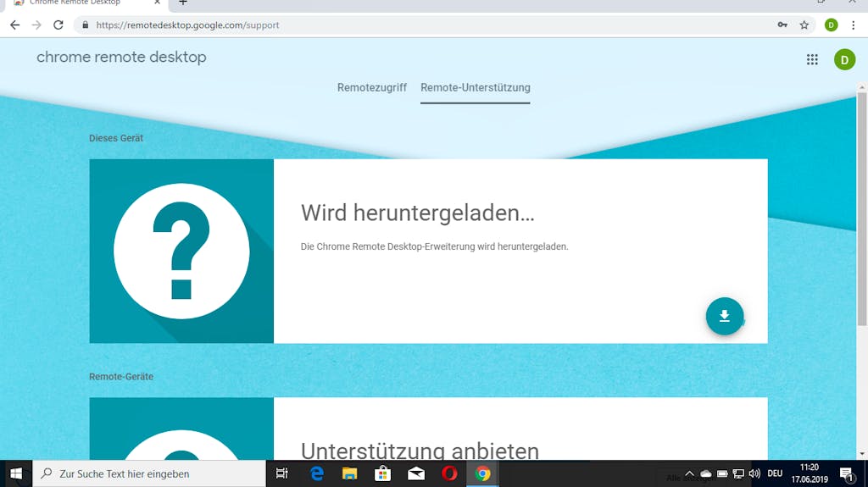Click the 'Wird heruntergeladen…' heading

418,213
